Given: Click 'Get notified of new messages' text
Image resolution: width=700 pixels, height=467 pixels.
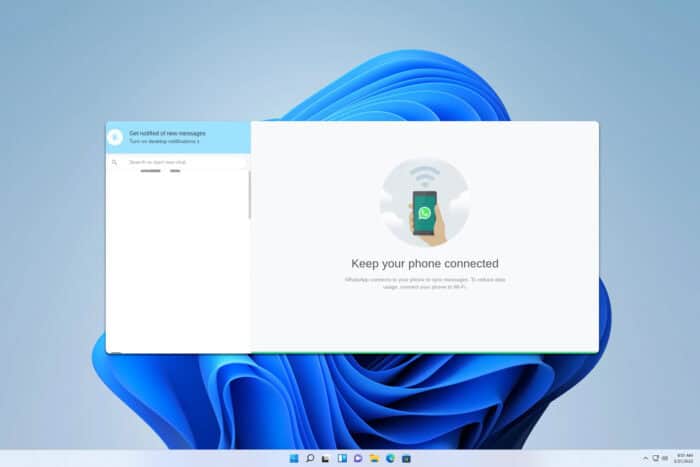Looking at the screenshot, I should (x=167, y=133).
